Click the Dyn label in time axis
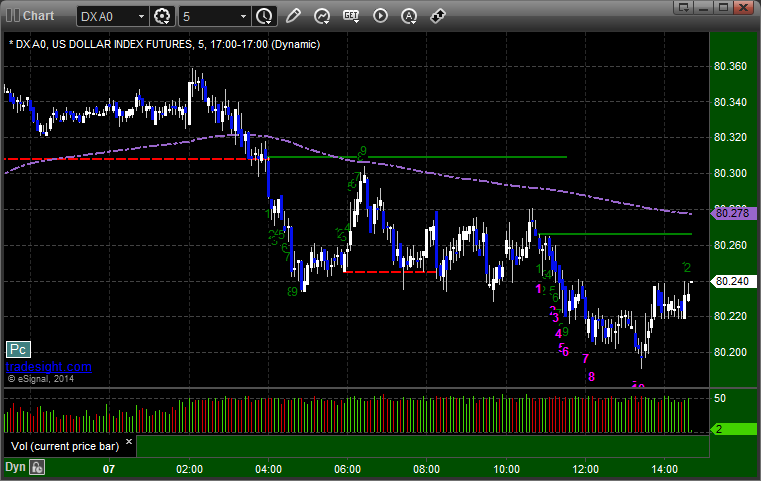Viewport: 761px width, 481px height. pyautogui.click(x=15, y=467)
